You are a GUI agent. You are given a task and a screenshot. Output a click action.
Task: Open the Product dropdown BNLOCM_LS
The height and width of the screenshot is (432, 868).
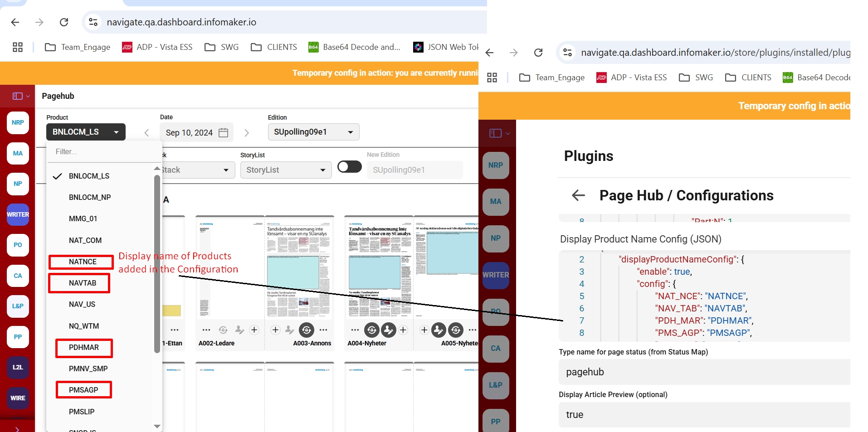tap(86, 132)
